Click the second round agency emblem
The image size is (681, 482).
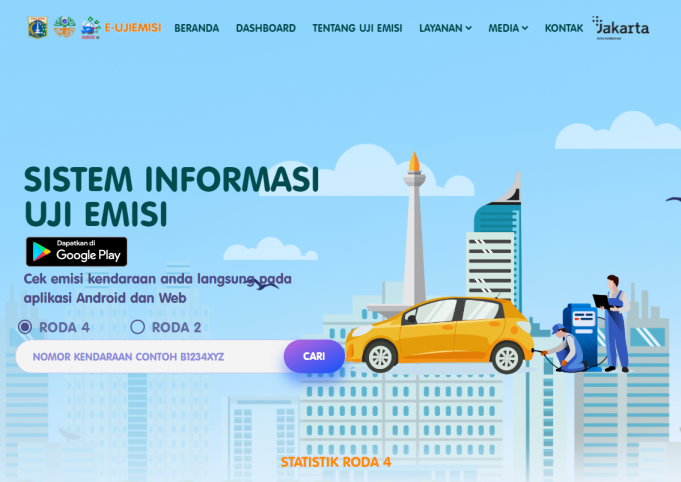[x=64, y=28]
